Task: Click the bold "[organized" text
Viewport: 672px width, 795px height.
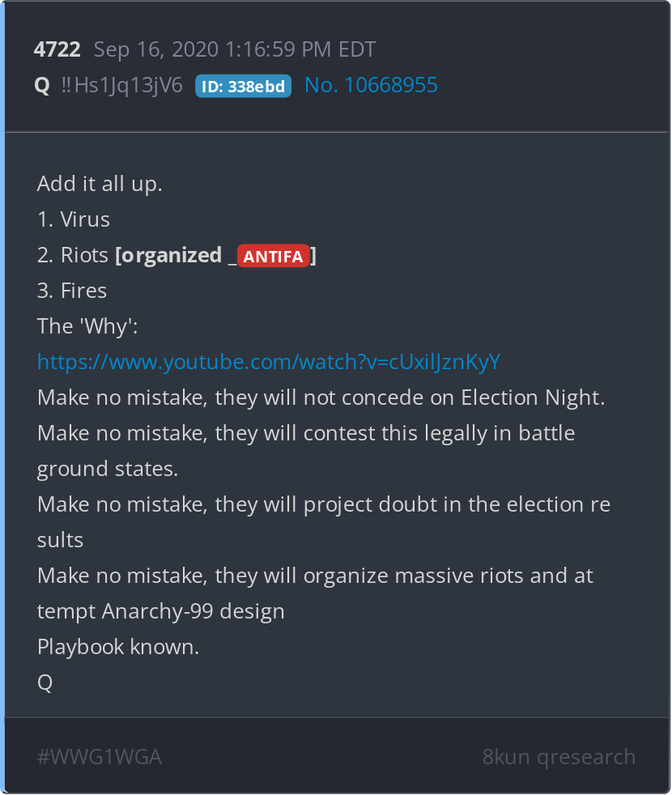Action: tap(168, 255)
